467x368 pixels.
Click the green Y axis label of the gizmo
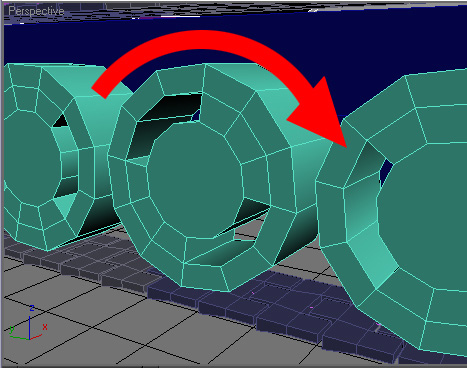coord(12,330)
